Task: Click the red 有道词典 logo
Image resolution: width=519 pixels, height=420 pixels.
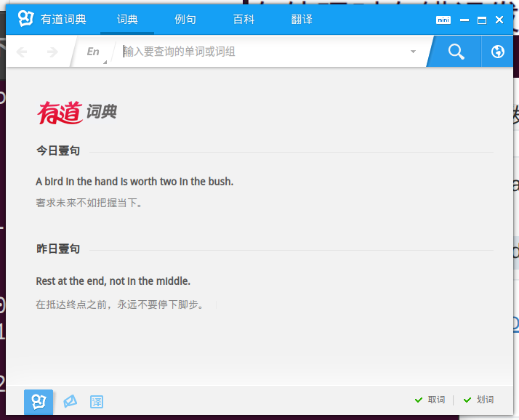Action: 76,113
